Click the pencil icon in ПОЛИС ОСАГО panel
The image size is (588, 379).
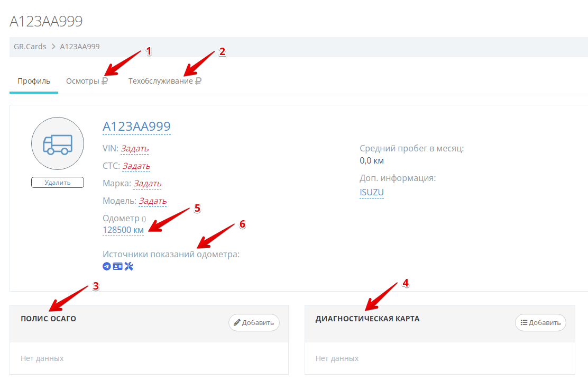[x=237, y=322]
